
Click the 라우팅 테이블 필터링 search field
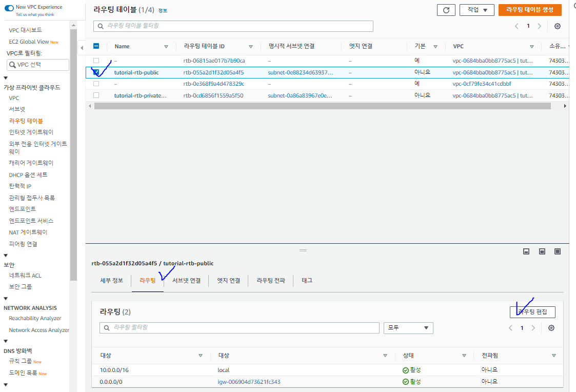coord(233,26)
